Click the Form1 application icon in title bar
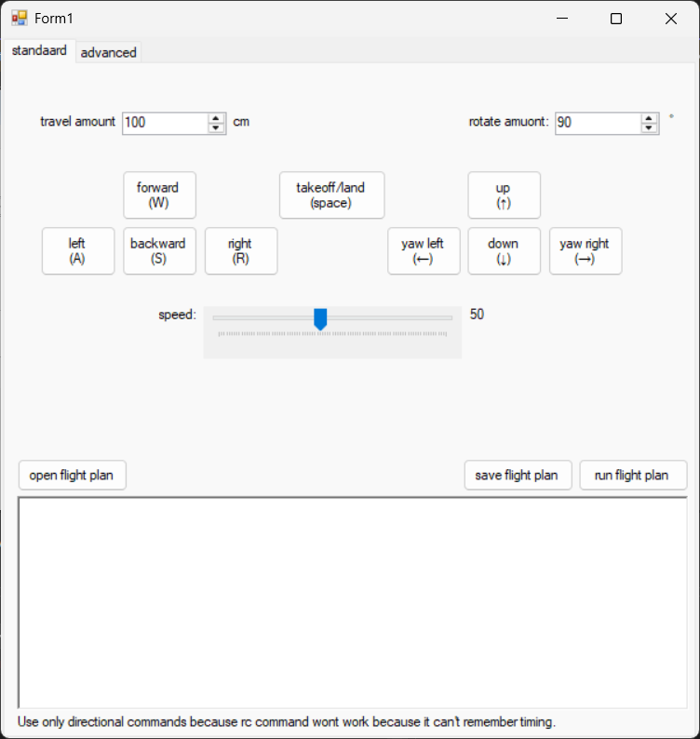700x739 pixels. 19,19
